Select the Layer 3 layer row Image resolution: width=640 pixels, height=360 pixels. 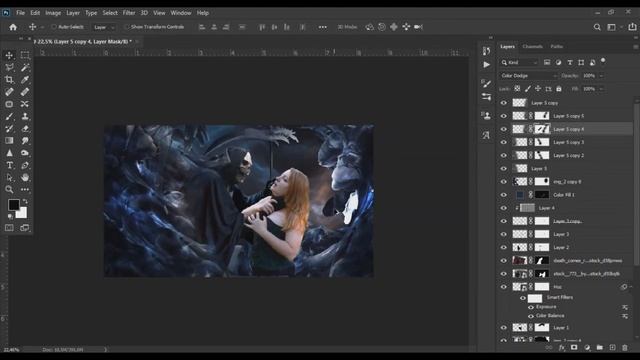pyautogui.click(x=565, y=234)
